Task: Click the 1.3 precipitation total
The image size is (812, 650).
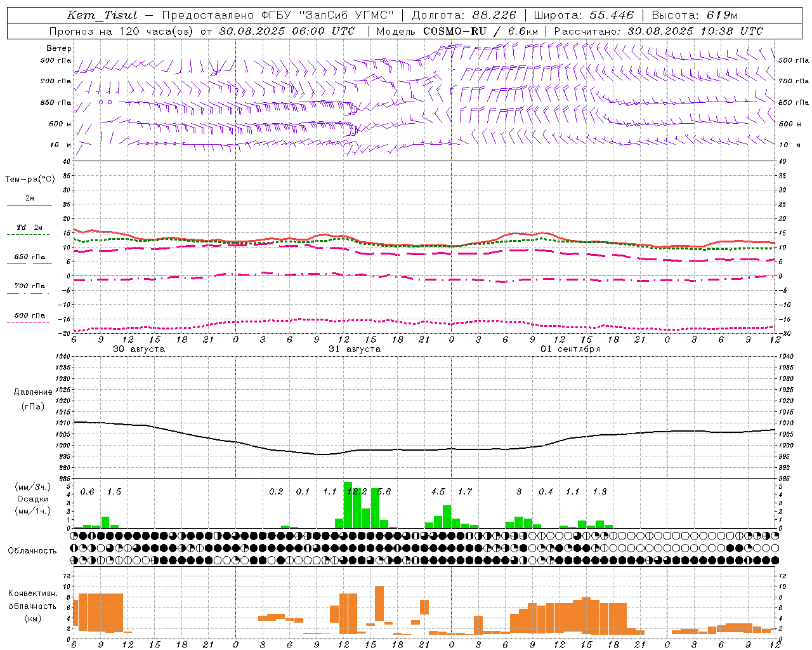Action: pos(599,491)
